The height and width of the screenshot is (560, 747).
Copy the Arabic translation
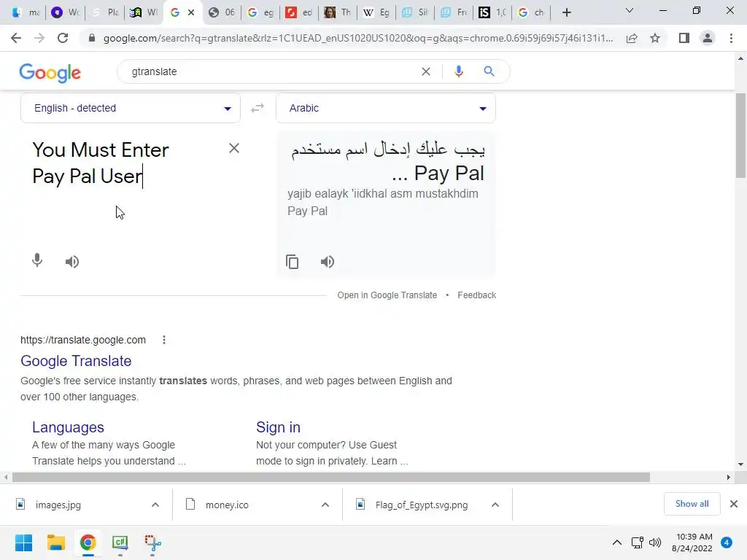click(x=292, y=262)
